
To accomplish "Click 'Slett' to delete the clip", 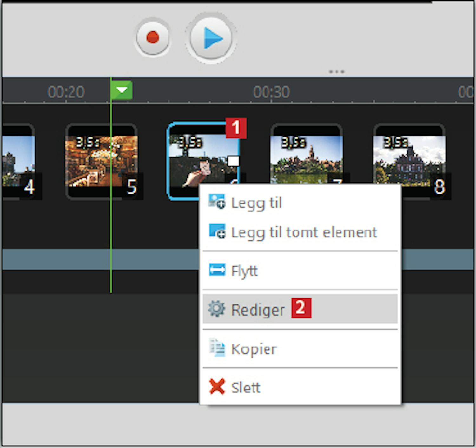I will [246, 387].
